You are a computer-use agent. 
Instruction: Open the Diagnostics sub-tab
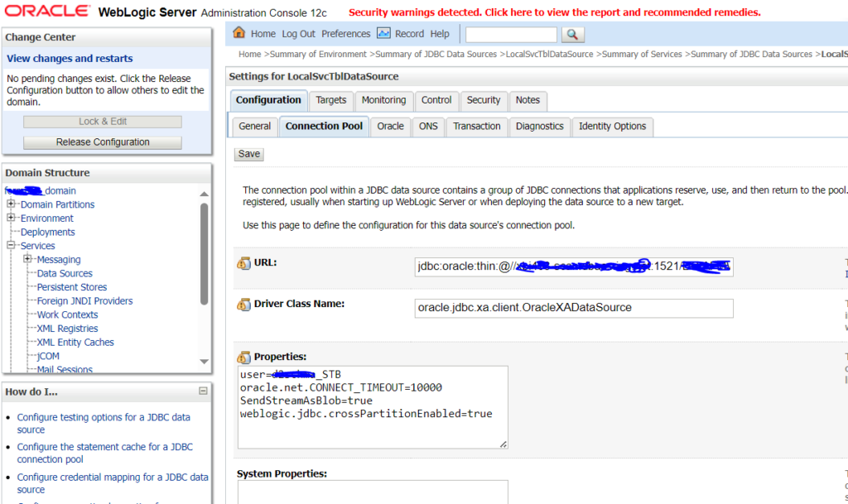click(x=540, y=127)
